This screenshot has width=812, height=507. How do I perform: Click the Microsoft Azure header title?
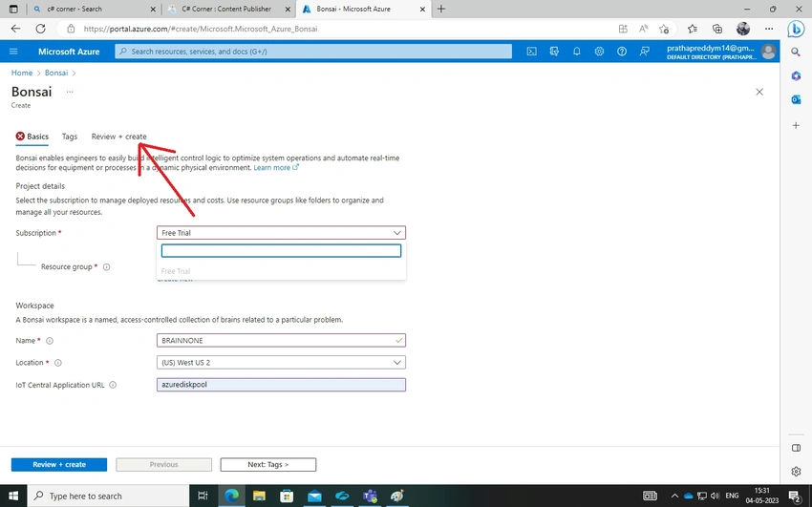coord(69,52)
